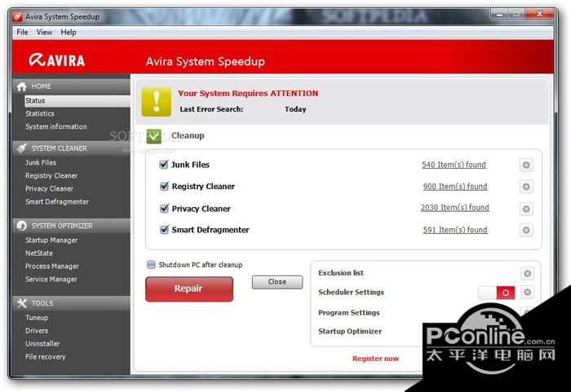Minimize the Avira System Speedup window
571x392 pixels.
[499, 14]
